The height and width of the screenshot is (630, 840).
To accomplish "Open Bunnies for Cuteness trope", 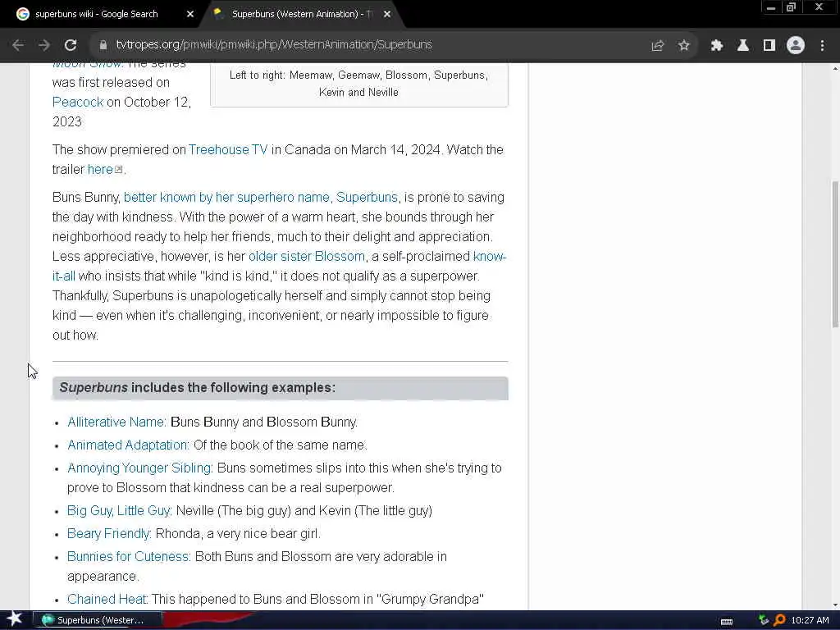I will 129,557.
